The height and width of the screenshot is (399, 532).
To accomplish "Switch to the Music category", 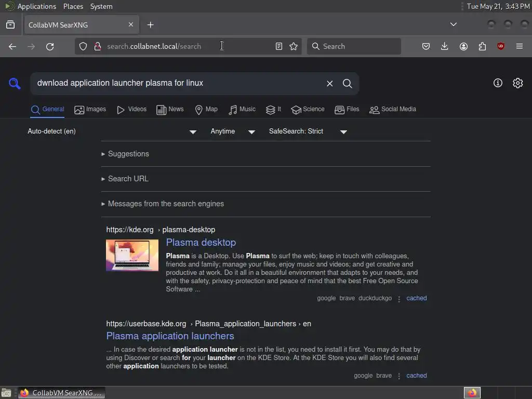I will pos(242,109).
